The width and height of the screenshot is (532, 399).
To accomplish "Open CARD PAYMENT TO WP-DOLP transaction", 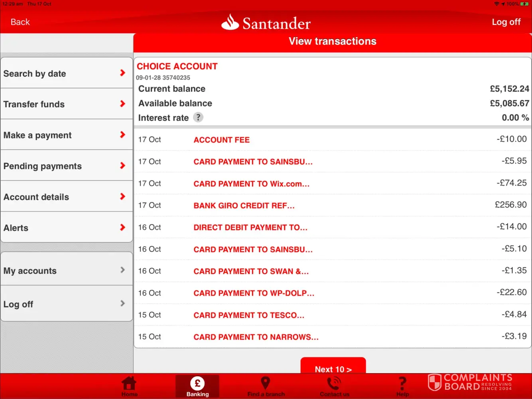I will click(x=333, y=293).
